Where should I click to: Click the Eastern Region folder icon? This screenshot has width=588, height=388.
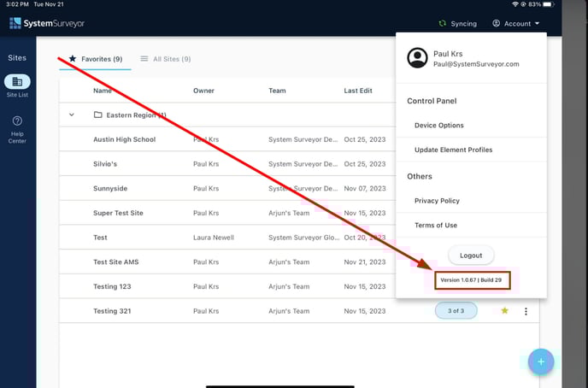(x=98, y=115)
